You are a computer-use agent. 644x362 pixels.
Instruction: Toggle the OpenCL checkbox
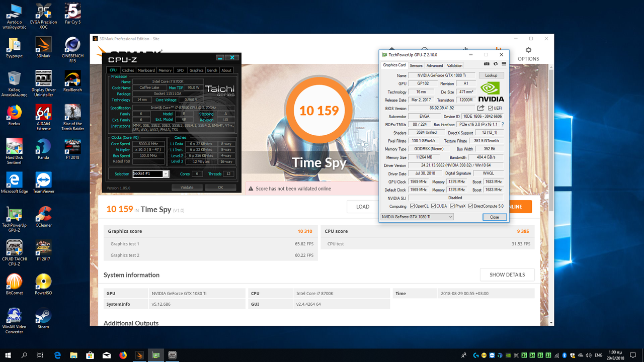tap(413, 206)
